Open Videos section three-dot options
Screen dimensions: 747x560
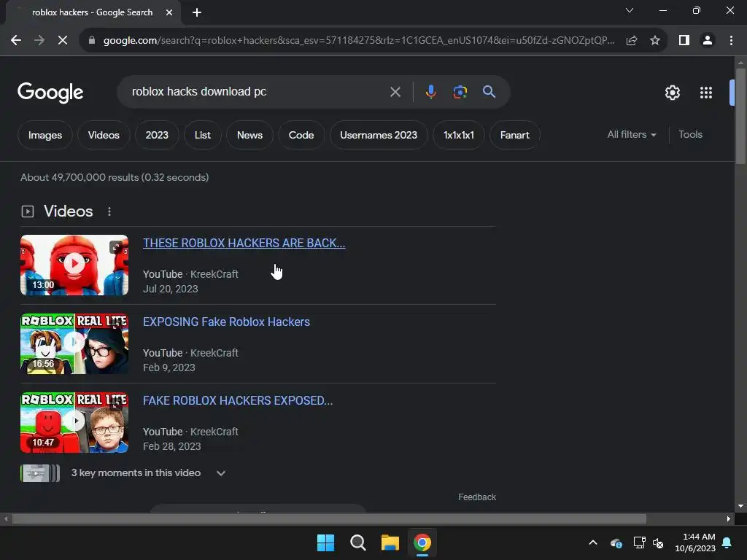pos(109,211)
